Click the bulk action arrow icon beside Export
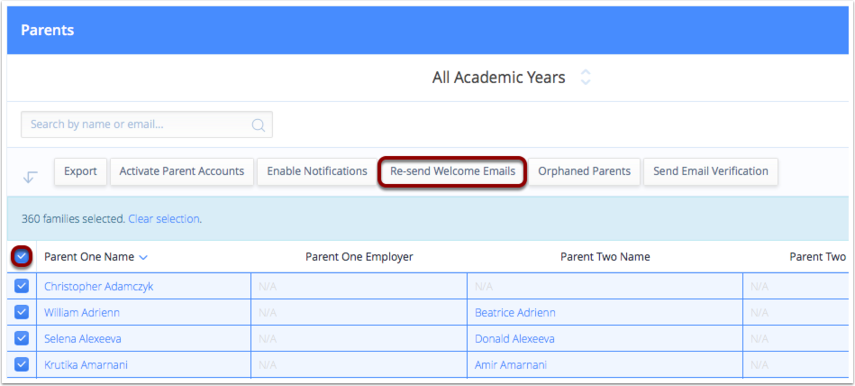Image resolution: width=855 pixels, height=386 pixels. [31, 177]
